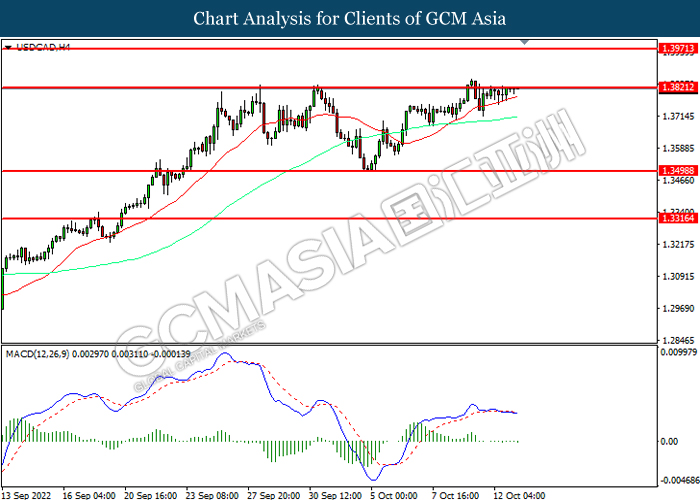700x500 pixels.
Task: Click the 1.29690 price axis value
Action: [679, 308]
